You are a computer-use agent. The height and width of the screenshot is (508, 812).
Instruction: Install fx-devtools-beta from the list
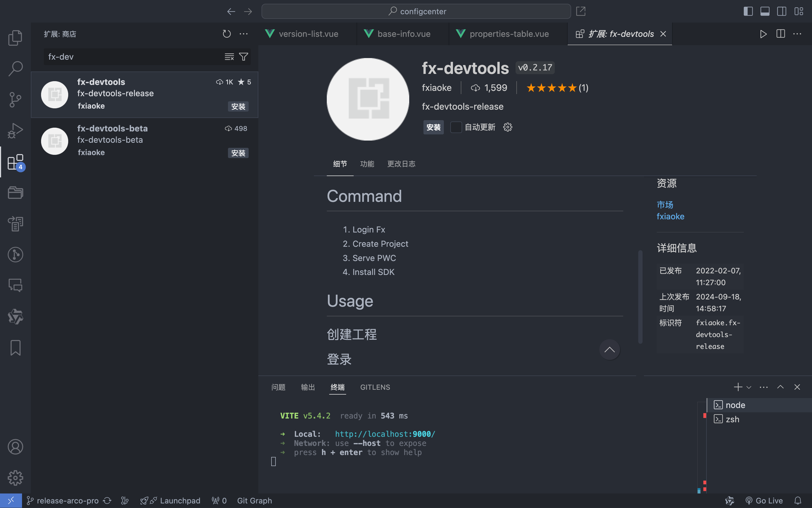coord(238,153)
